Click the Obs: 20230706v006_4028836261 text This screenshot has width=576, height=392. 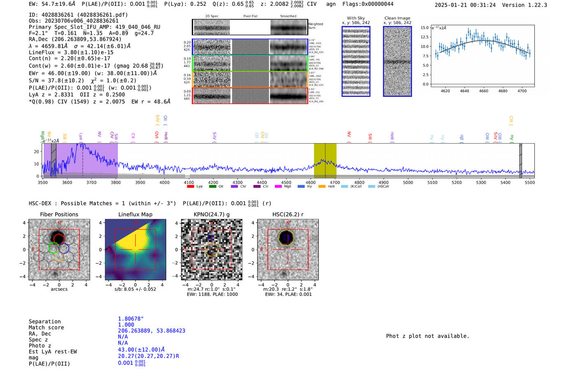(x=74, y=21)
